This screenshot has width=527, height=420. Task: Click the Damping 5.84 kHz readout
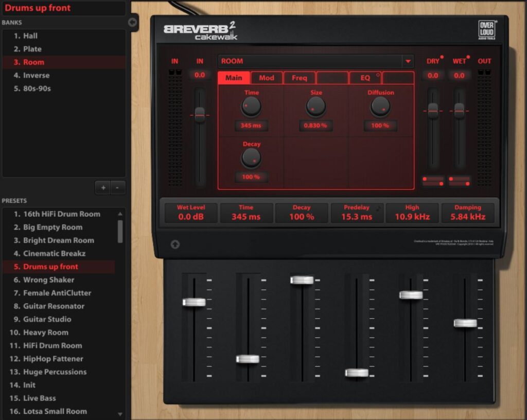click(467, 213)
